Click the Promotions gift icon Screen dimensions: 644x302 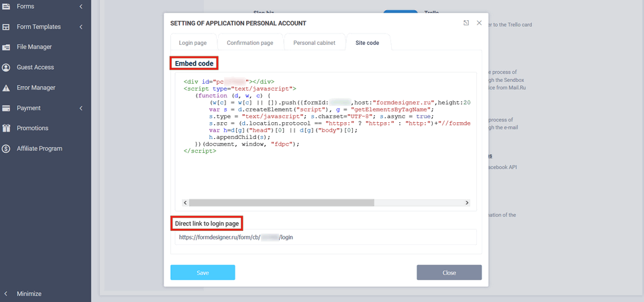(x=6, y=128)
